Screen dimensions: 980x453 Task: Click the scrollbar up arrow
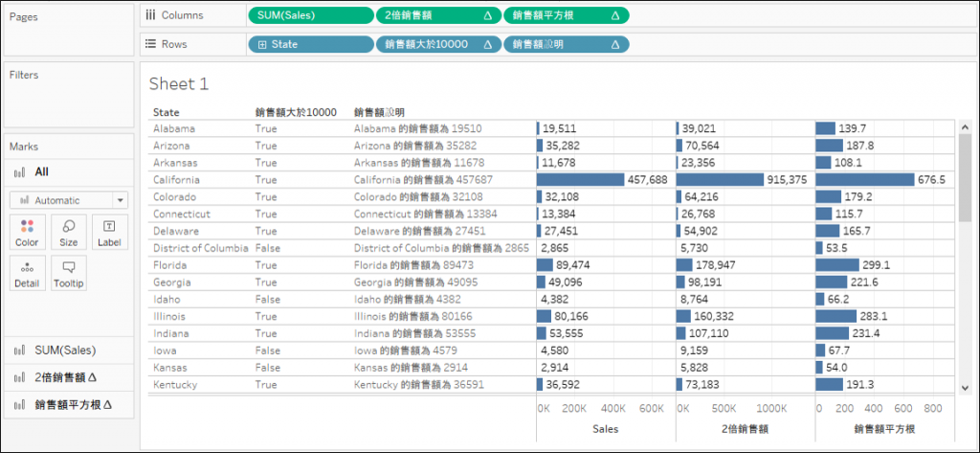point(965,126)
